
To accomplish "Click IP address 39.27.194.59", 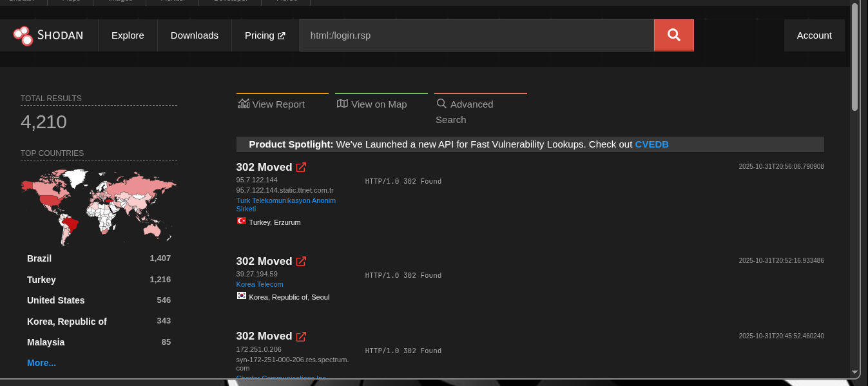I will (257, 274).
